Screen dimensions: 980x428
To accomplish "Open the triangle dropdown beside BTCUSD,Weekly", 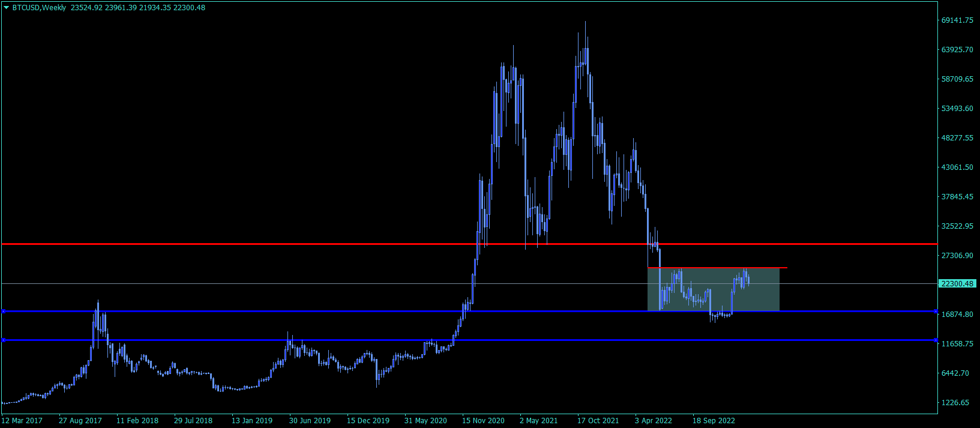I will pos(7,8).
